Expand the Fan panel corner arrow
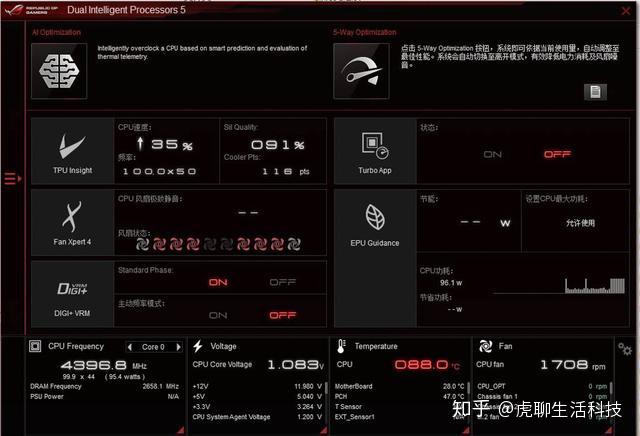Screen dimensions: 640x436 (609, 430)
